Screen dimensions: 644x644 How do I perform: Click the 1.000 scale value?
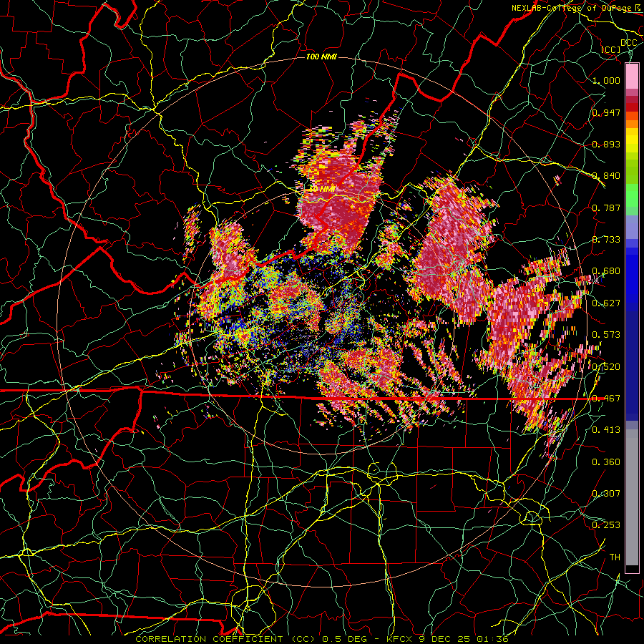click(x=606, y=80)
